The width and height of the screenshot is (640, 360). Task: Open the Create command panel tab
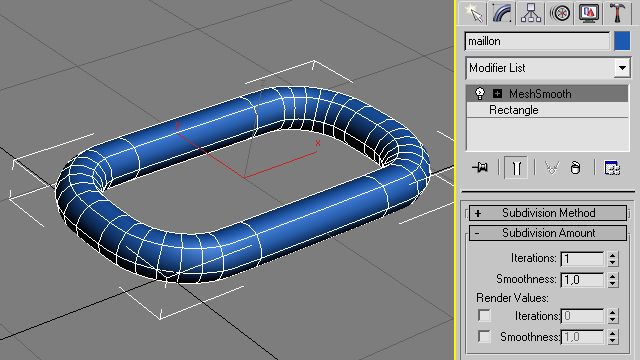pyautogui.click(x=473, y=13)
